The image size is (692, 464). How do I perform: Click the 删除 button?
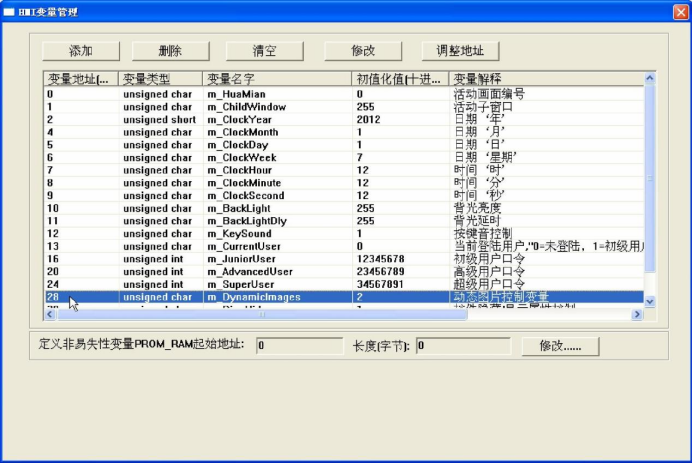[x=170, y=51]
